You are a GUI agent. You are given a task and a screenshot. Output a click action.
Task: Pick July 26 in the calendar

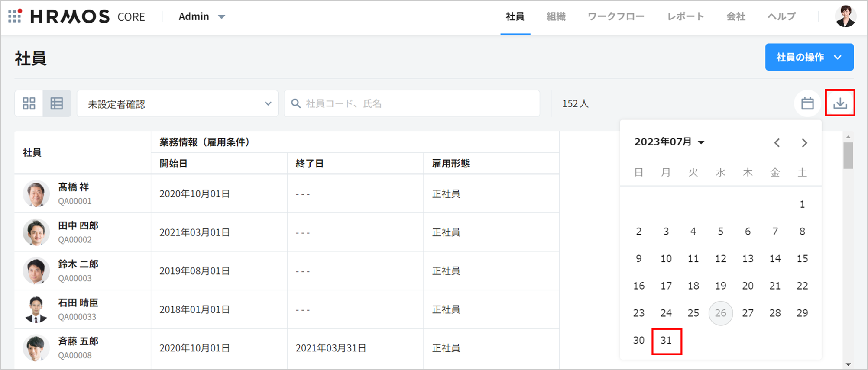(x=720, y=313)
